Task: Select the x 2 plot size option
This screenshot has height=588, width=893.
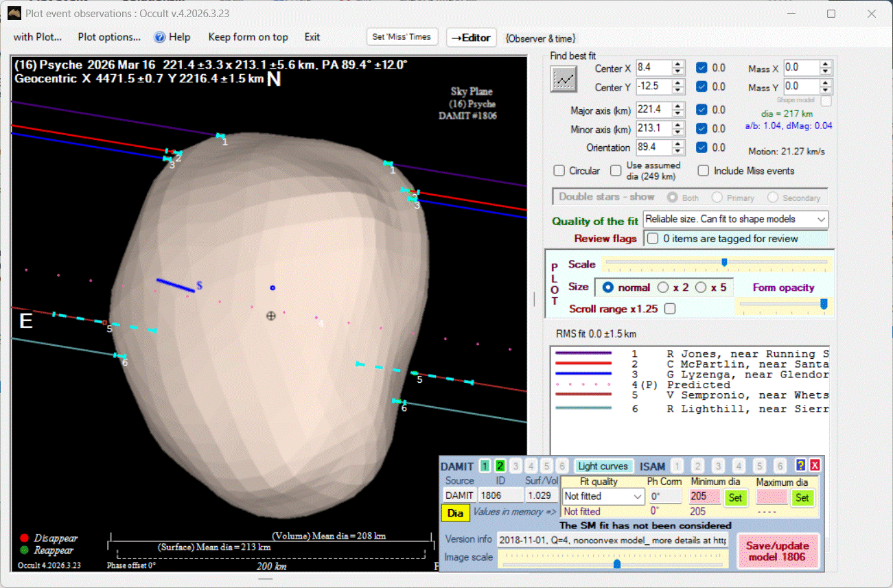Action: (663, 287)
